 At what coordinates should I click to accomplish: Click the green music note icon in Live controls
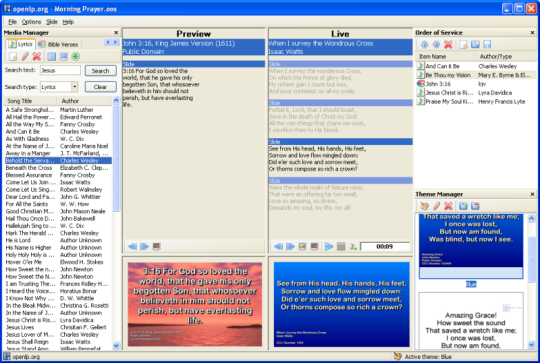tap(353, 247)
